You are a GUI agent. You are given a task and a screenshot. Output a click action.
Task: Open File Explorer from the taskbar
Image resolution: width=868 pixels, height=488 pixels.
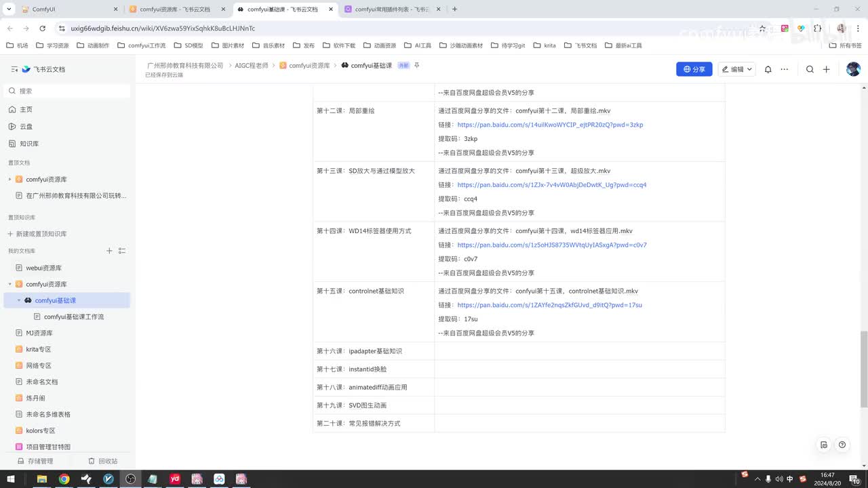click(41, 479)
